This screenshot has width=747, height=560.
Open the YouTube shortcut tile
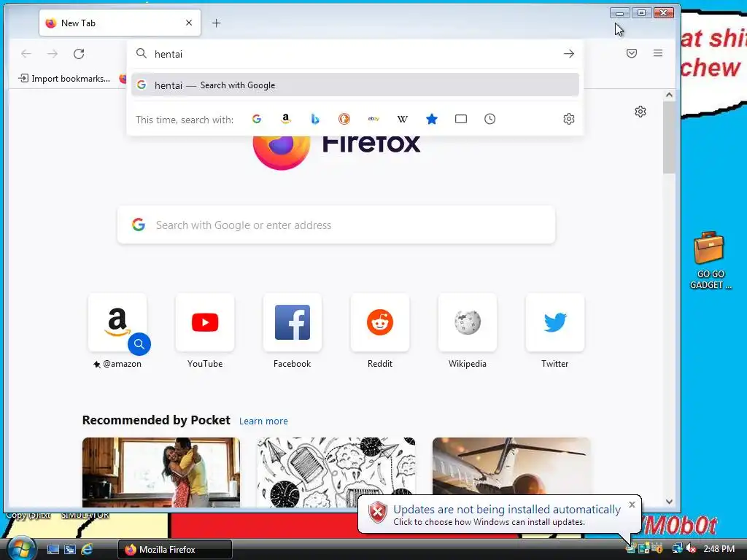[x=205, y=322]
